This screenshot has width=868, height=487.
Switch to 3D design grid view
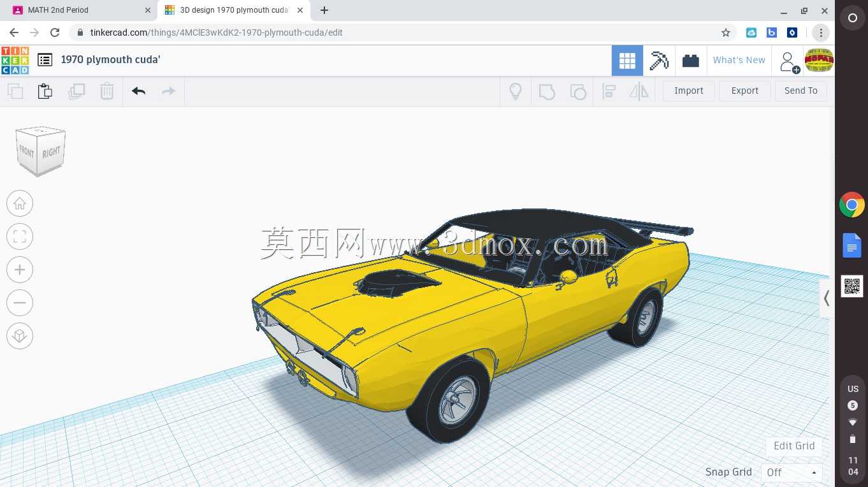coord(627,61)
